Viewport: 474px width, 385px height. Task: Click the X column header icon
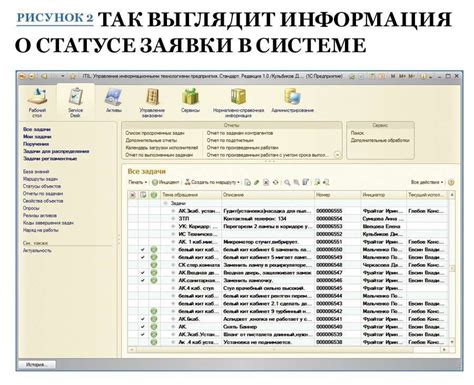coord(133,195)
